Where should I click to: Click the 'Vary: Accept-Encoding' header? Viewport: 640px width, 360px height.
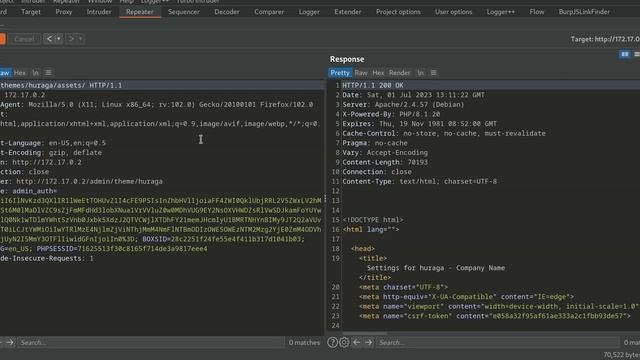[x=385, y=153]
